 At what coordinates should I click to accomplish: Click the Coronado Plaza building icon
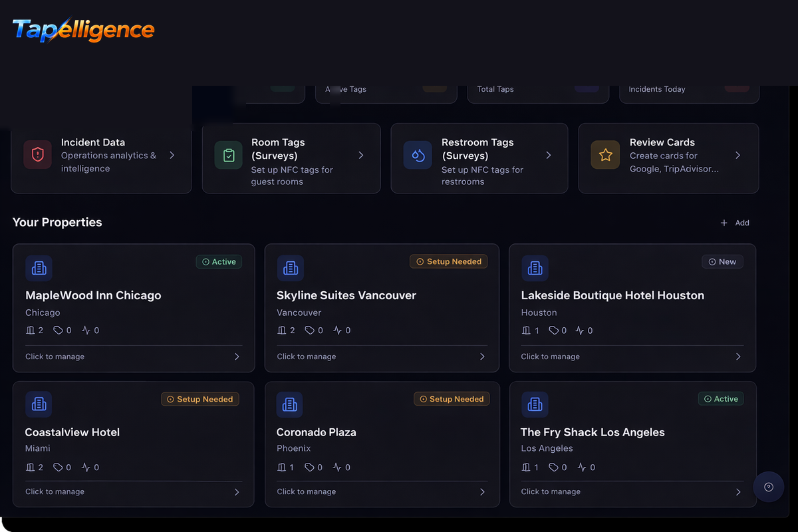(x=289, y=404)
